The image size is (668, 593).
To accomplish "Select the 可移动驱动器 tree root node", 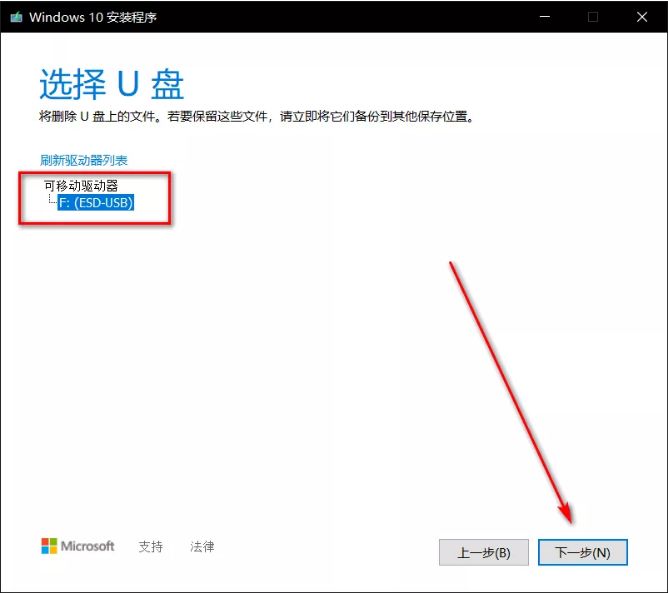I will click(81, 185).
